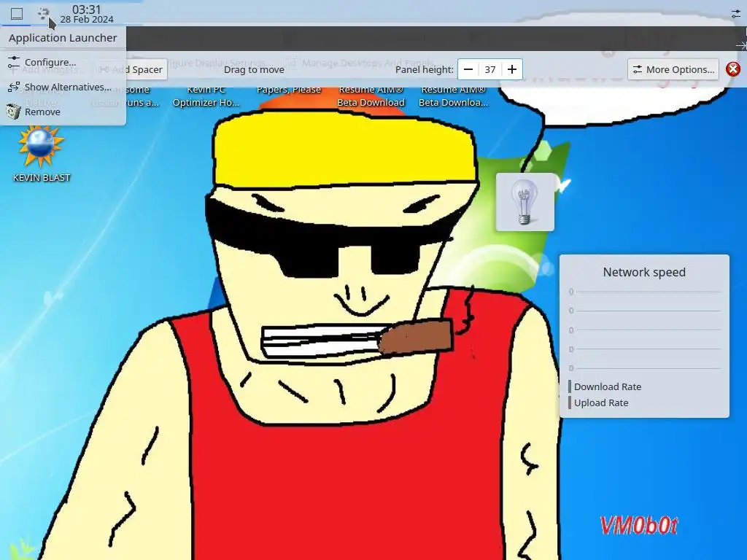The image size is (747, 560).
Task: Click the light bulb widget on desktop
Action: [x=525, y=203]
